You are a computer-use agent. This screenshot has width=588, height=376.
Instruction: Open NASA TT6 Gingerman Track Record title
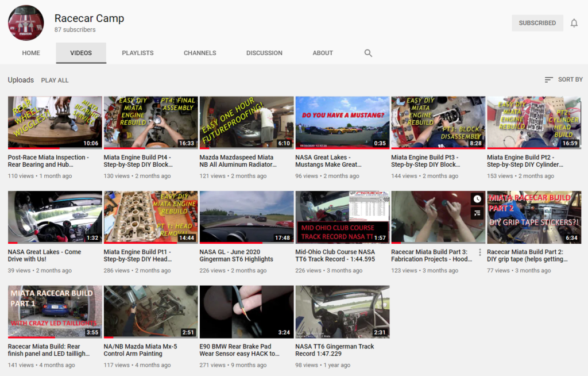point(335,350)
